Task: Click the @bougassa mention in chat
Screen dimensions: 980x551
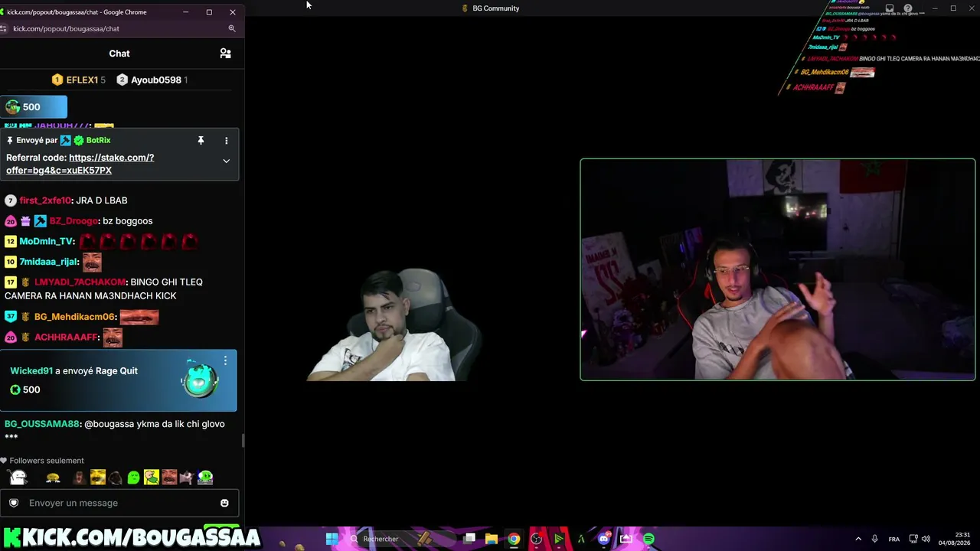Action: [110, 424]
